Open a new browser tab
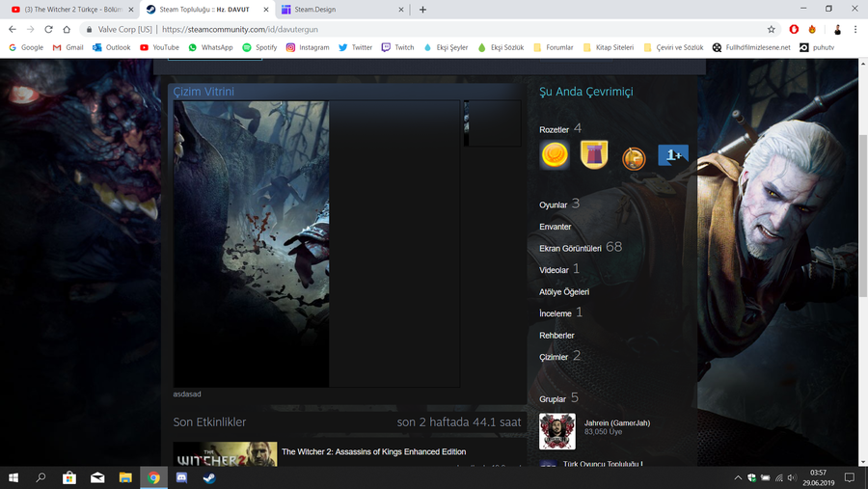The width and height of the screenshot is (868, 489). click(422, 10)
